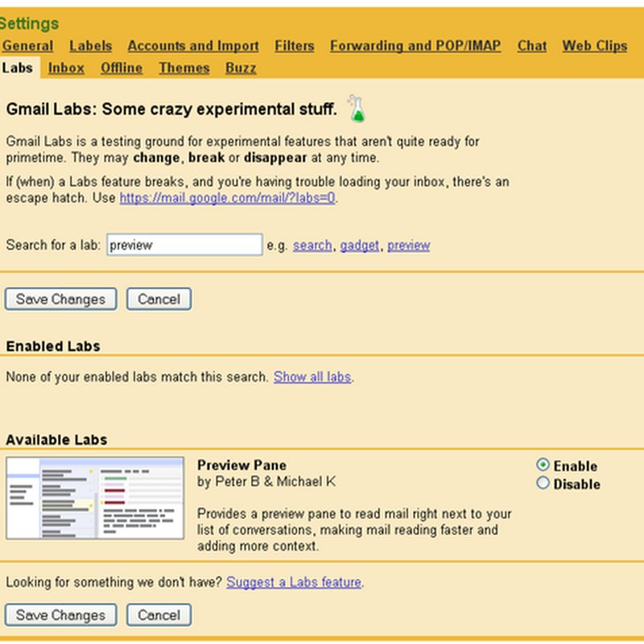Click the 'Available Labs' heading

[56, 440]
